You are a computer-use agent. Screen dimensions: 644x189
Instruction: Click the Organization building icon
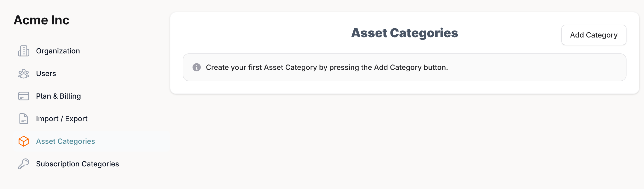(x=24, y=51)
